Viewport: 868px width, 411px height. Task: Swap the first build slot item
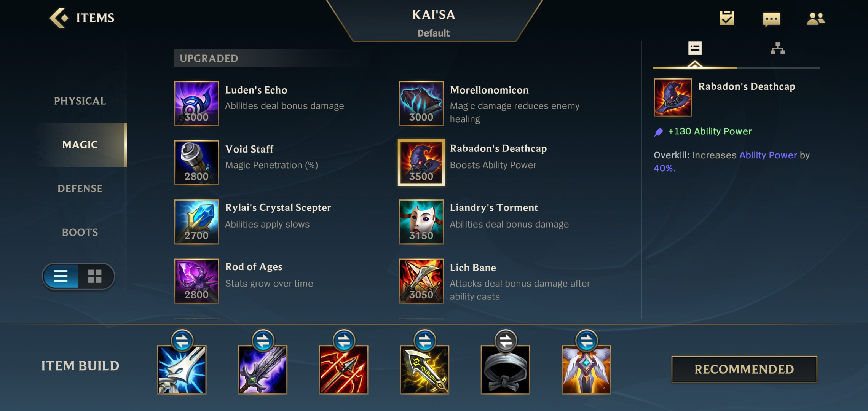182,341
